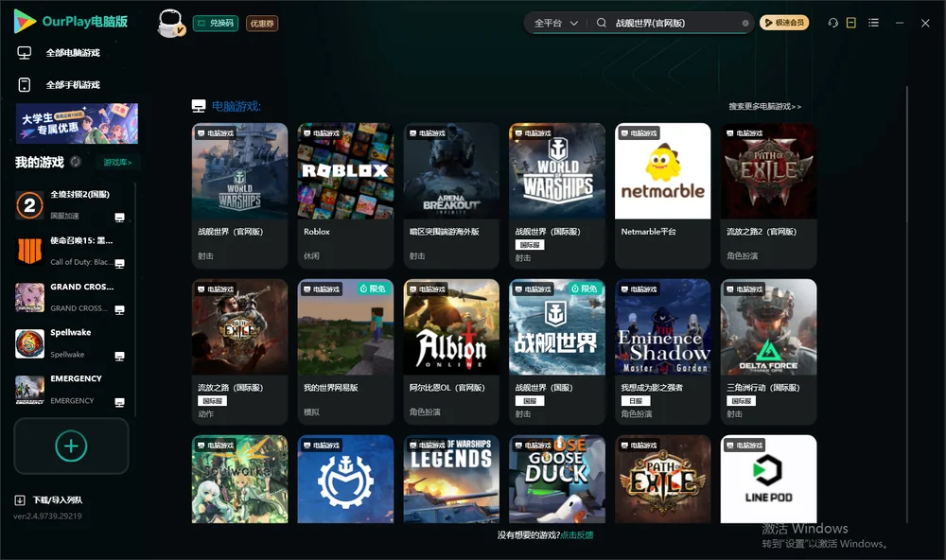Image resolution: width=946 pixels, height=560 pixels.
Task: Click the GRAND CROSS game icon
Action: tap(29, 297)
